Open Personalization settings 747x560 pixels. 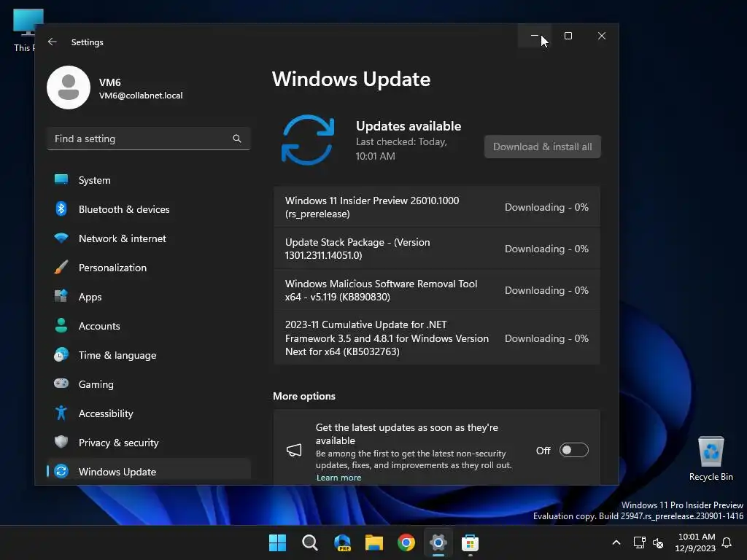click(149, 268)
